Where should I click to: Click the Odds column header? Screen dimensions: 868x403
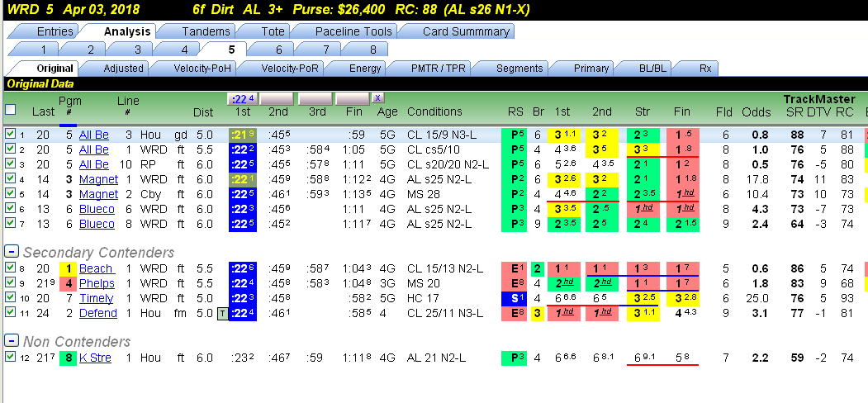coord(757,111)
